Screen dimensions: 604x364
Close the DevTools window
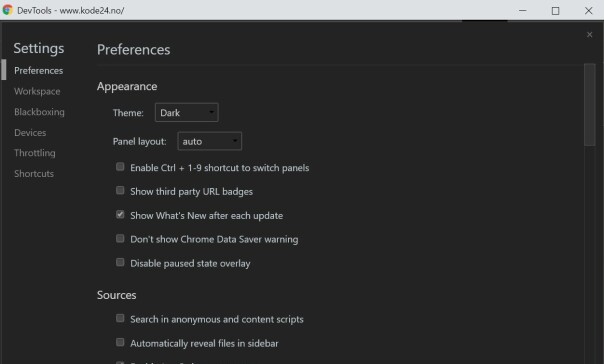pos(588,10)
